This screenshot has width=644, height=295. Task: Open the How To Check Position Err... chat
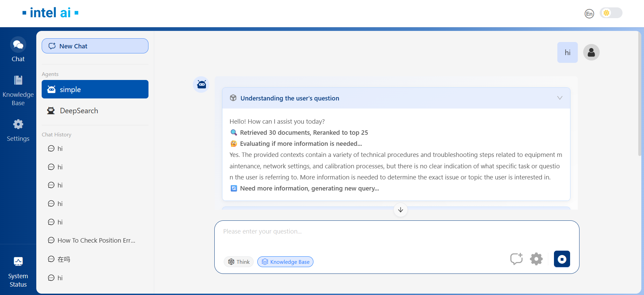pyautogui.click(x=96, y=240)
